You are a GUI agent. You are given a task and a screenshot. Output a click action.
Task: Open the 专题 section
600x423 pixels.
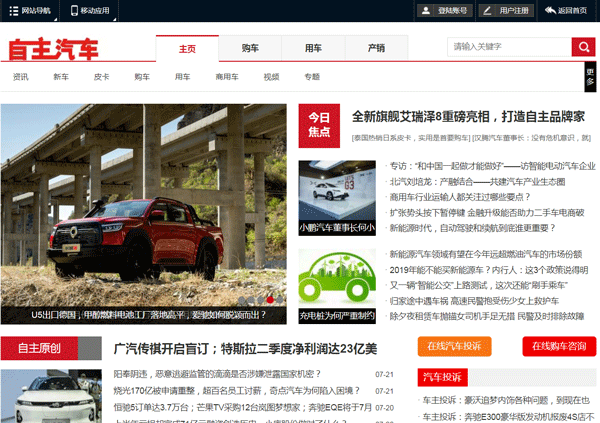point(312,77)
